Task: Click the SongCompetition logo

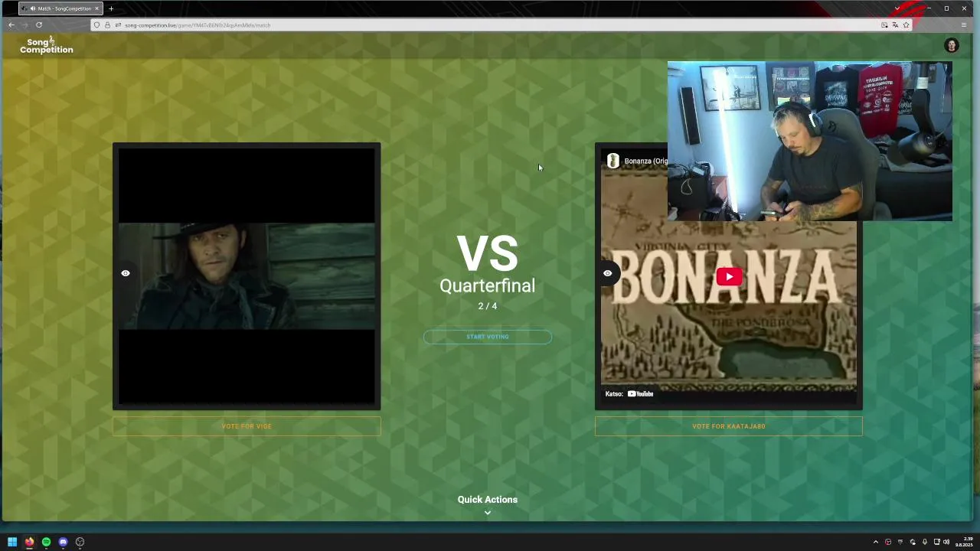Action: point(47,46)
